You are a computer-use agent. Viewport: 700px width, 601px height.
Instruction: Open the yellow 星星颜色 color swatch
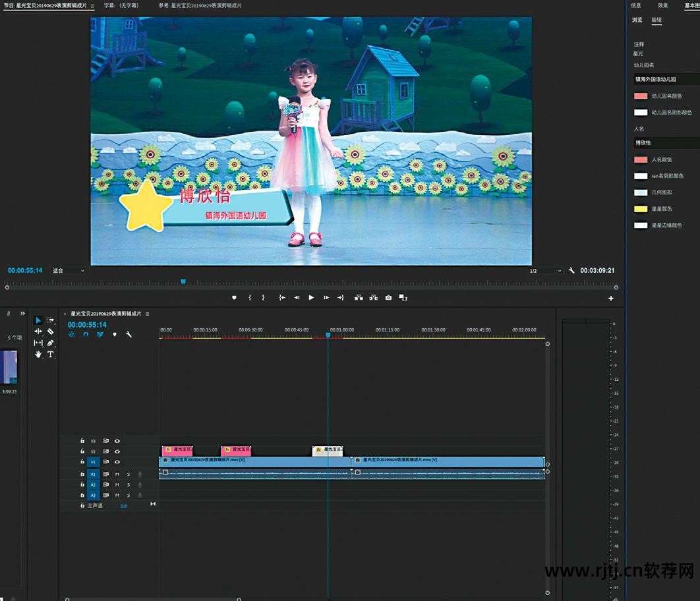pyautogui.click(x=641, y=209)
